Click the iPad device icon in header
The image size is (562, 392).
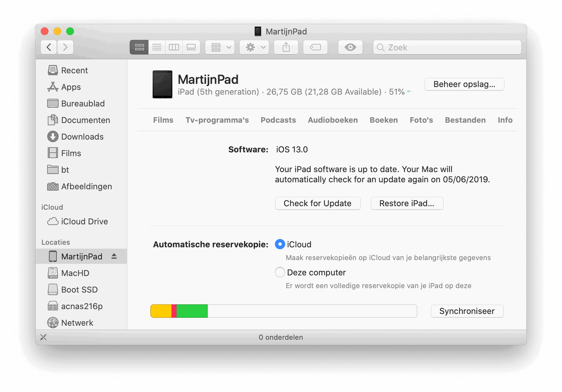pyautogui.click(x=162, y=84)
